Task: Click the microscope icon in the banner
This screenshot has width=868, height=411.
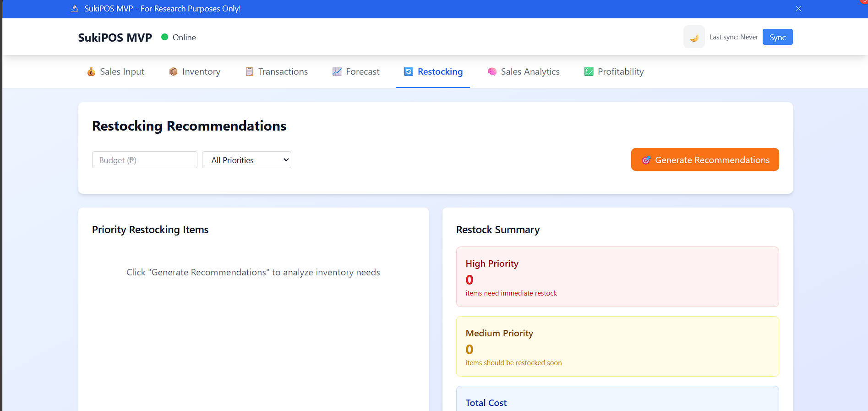Action: coord(75,9)
